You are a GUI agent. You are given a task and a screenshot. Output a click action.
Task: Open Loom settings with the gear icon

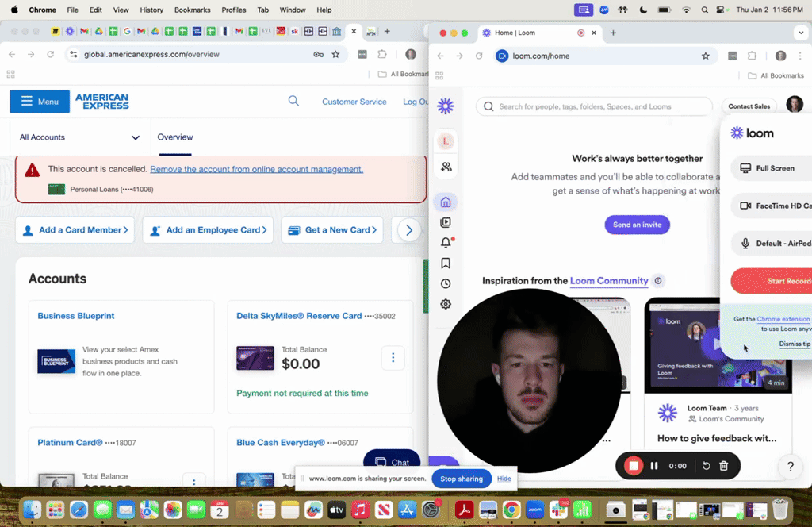point(446,303)
